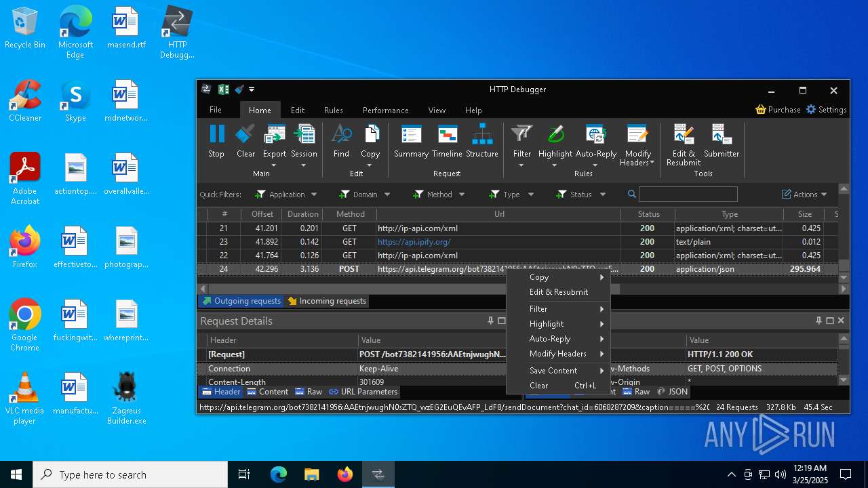Open the File menu
Screen dimensions: 868x488
pyautogui.click(x=216, y=110)
